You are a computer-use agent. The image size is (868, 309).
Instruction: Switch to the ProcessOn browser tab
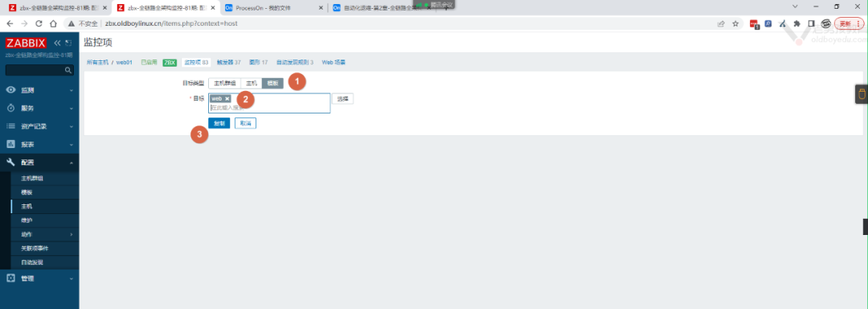273,8
